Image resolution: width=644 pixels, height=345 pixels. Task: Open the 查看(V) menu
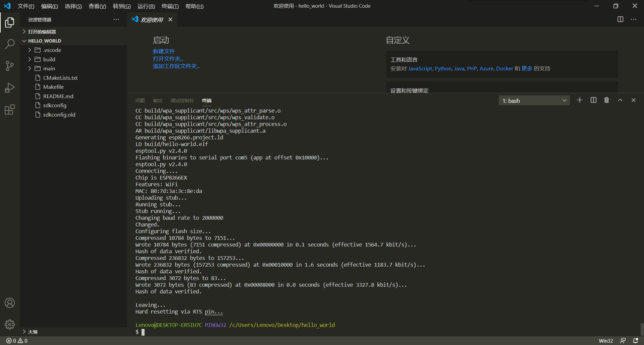97,6
